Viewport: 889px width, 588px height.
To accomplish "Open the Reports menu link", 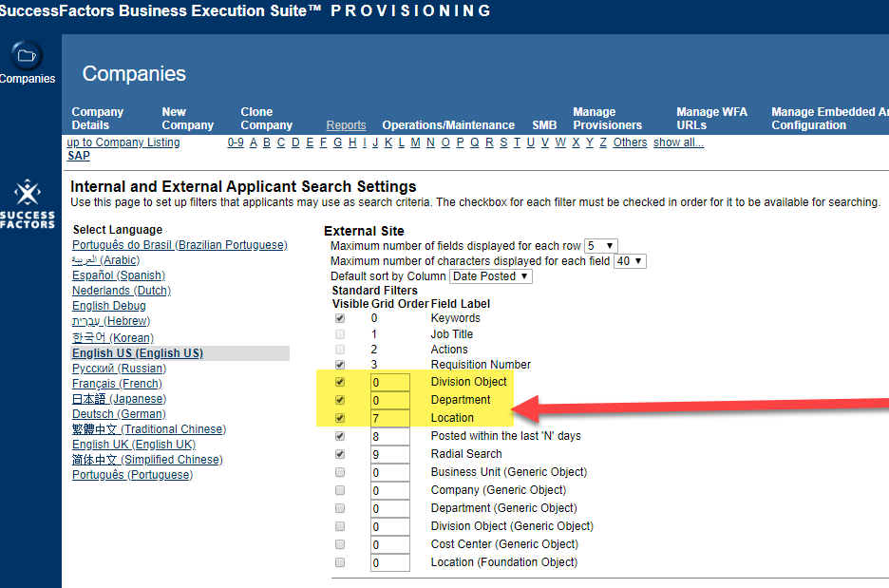I will [346, 125].
